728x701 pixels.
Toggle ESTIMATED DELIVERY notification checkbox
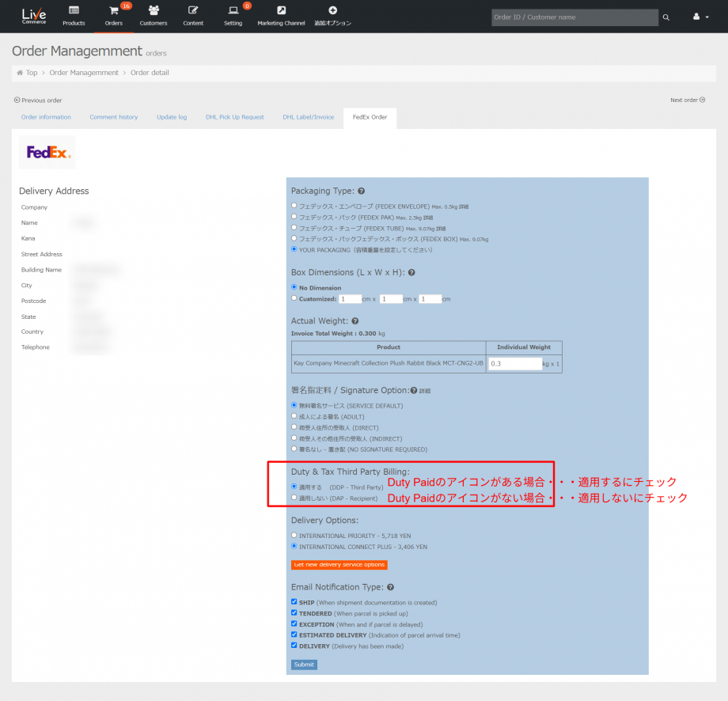click(294, 635)
